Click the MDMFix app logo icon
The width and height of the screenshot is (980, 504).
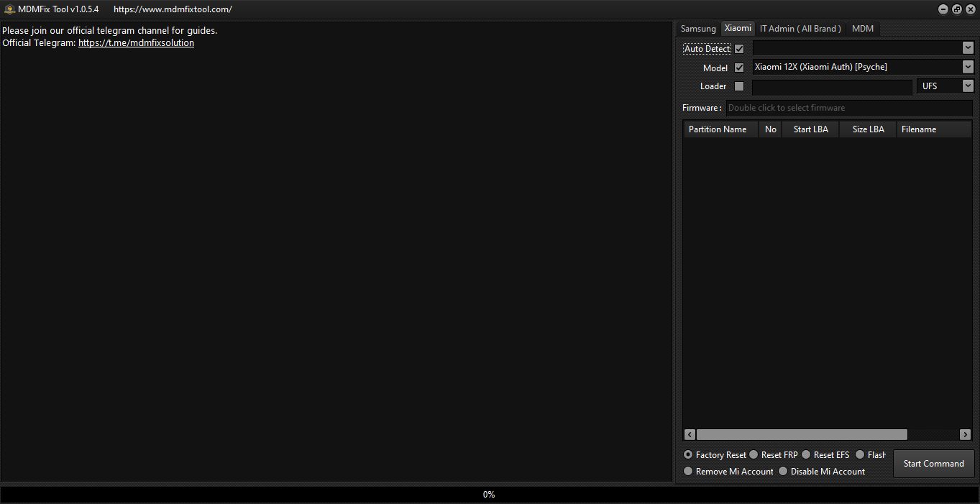[9, 9]
